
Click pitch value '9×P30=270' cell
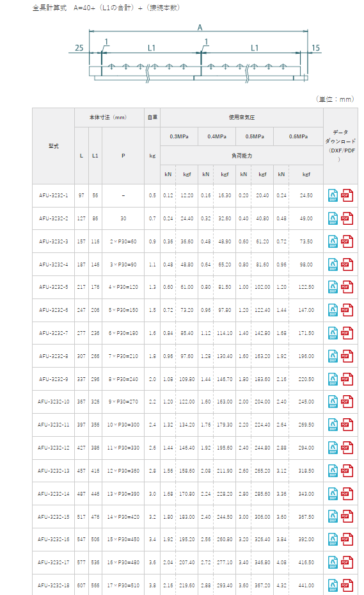[123, 402]
